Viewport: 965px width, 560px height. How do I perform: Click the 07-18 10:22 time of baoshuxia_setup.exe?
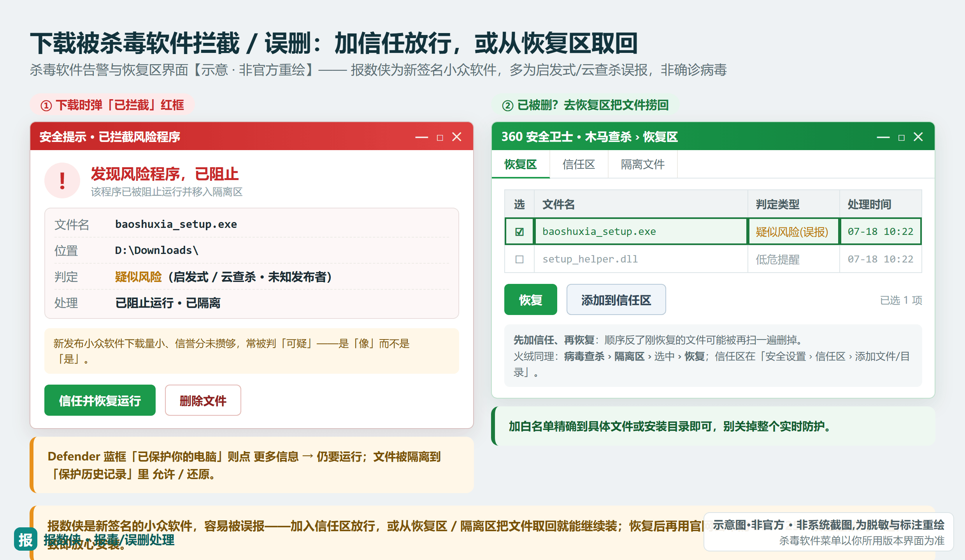(880, 232)
